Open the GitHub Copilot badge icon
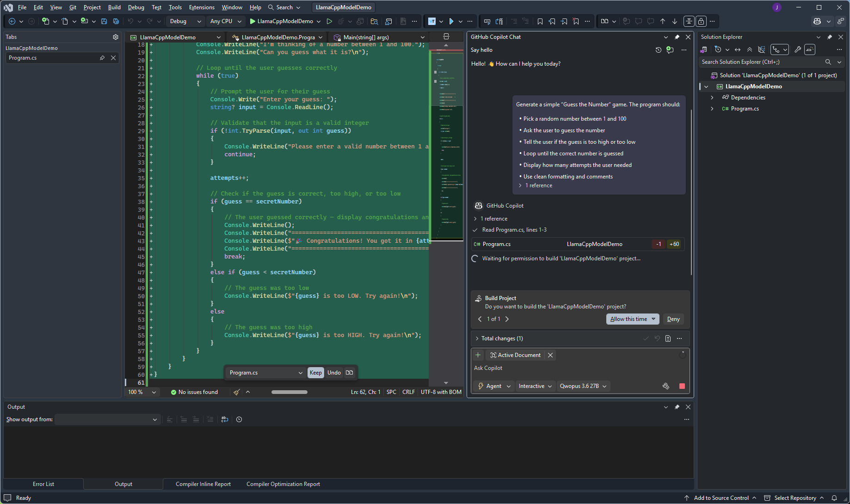 click(817, 21)
